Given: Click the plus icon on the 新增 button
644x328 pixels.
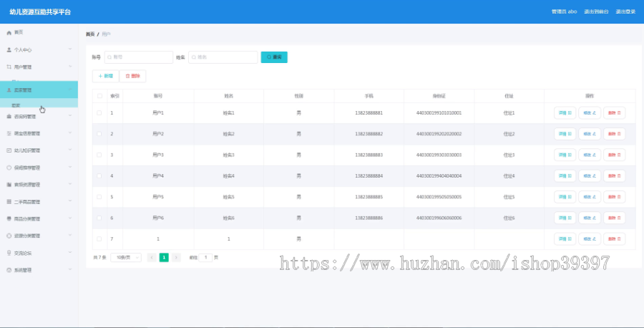Looking at the screenshot, I should tap(100, 76).
